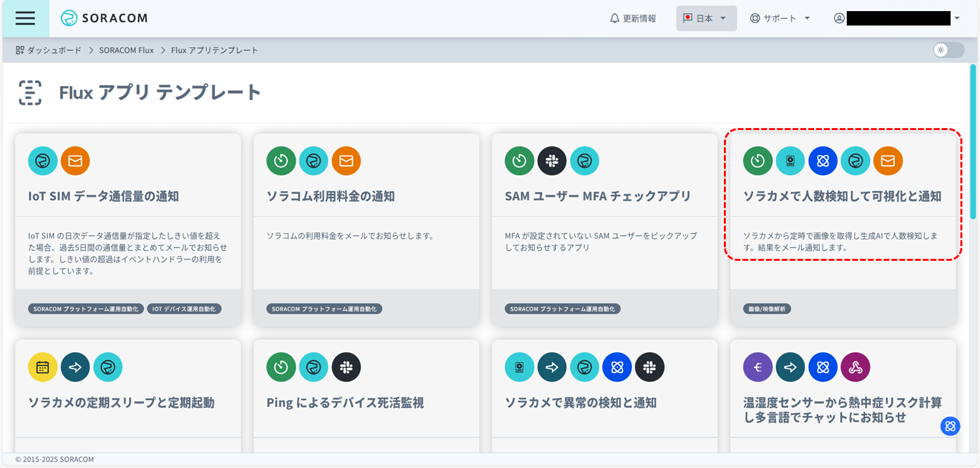This screenshot has height=468, width=980.
Task: Toggle the light/dark theme switch
Action: (949, 50)
